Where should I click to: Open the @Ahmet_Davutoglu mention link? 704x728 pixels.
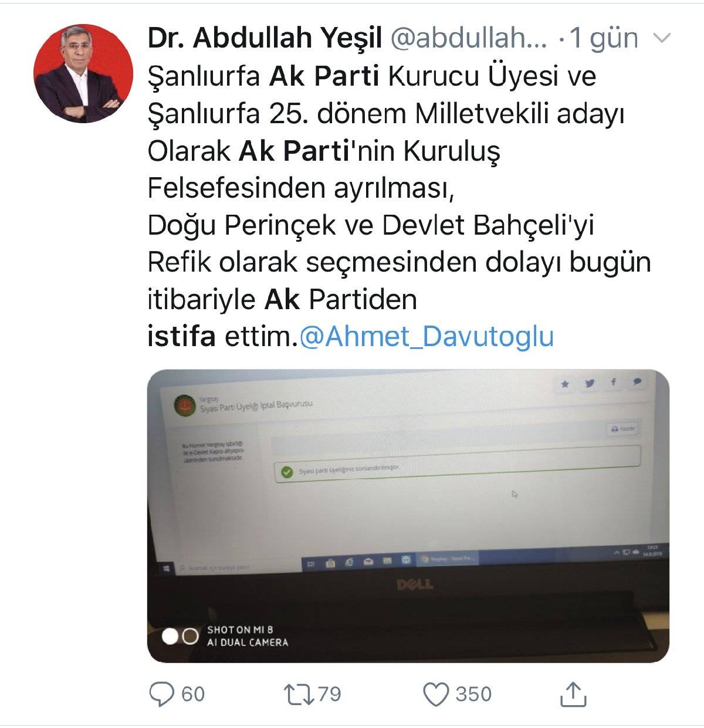click(x=427, y=337)
